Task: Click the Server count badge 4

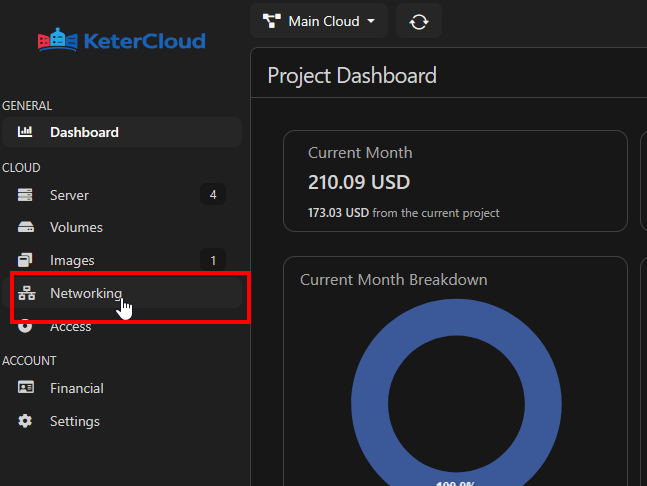Action: coord(213,195)
